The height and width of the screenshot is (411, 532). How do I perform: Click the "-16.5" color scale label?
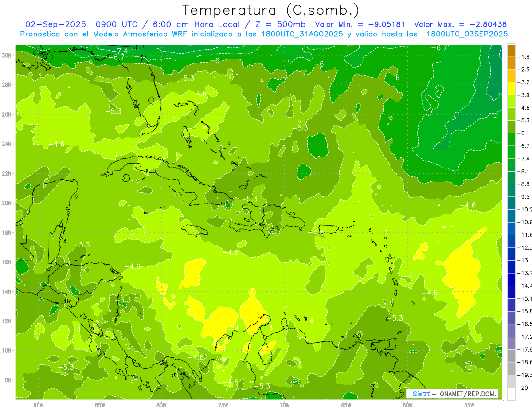524,324
